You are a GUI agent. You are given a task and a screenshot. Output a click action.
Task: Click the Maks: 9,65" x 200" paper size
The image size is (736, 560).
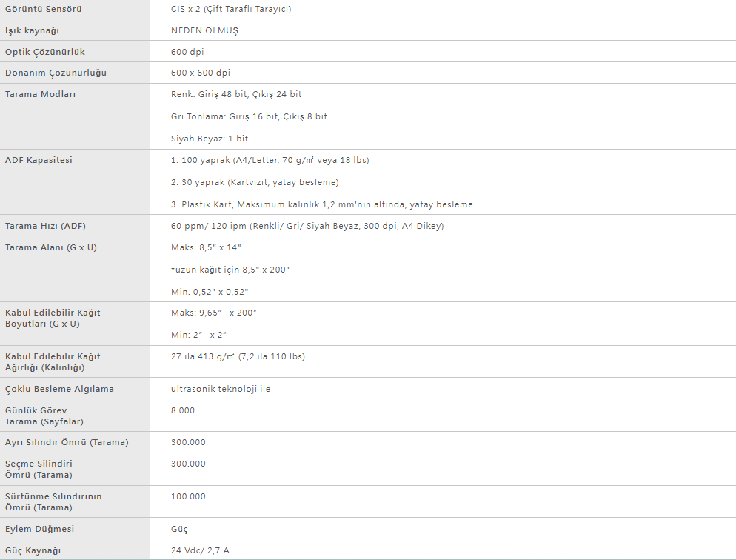(x=213, y=313)
